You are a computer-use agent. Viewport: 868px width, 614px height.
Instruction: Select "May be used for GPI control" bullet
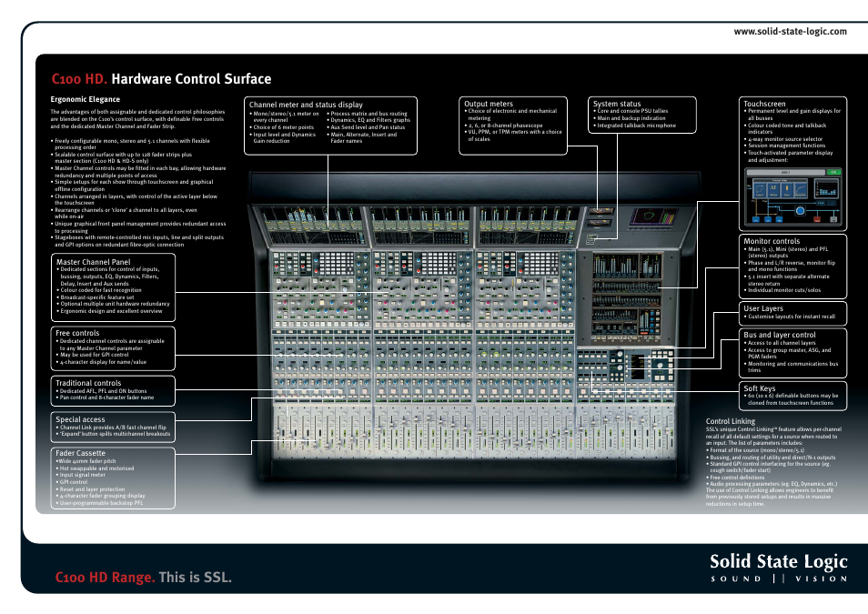click(x=92, y=355)
